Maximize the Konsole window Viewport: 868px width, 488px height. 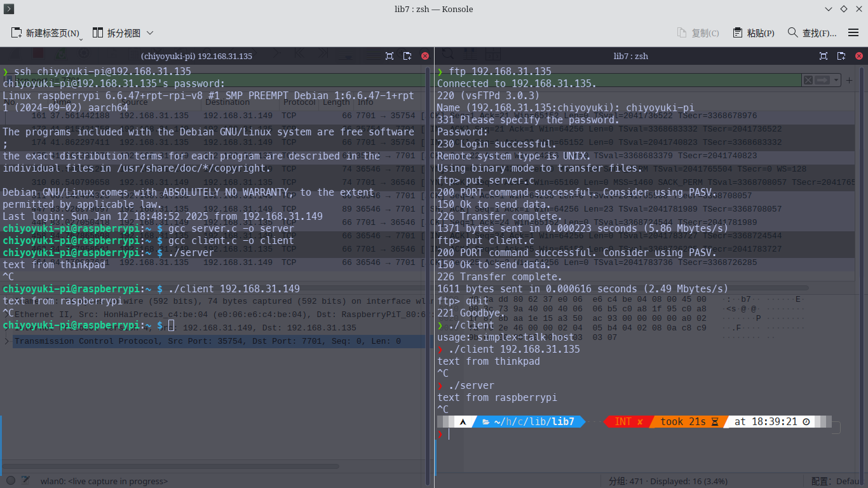844,9
